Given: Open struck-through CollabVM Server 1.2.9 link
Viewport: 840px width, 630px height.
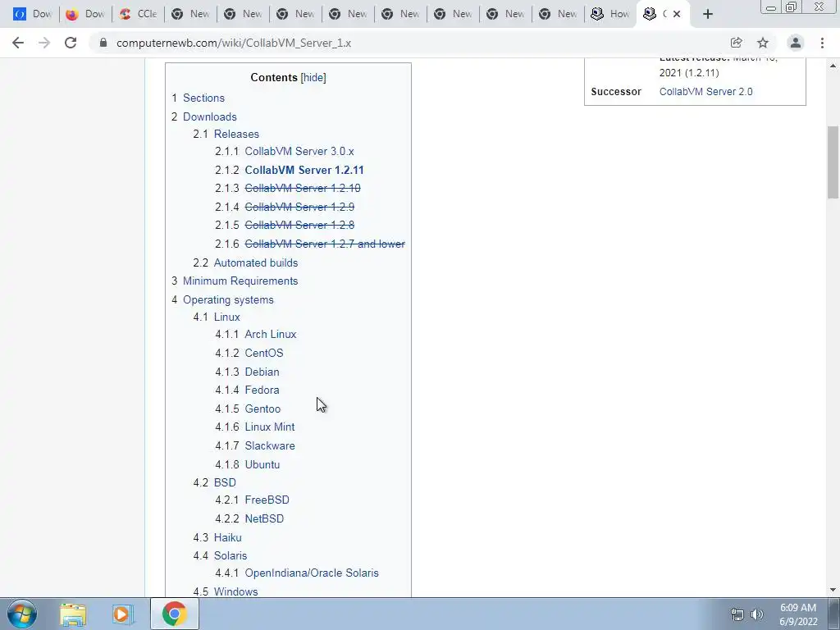Looking at the screenshot, I should 299,207.
